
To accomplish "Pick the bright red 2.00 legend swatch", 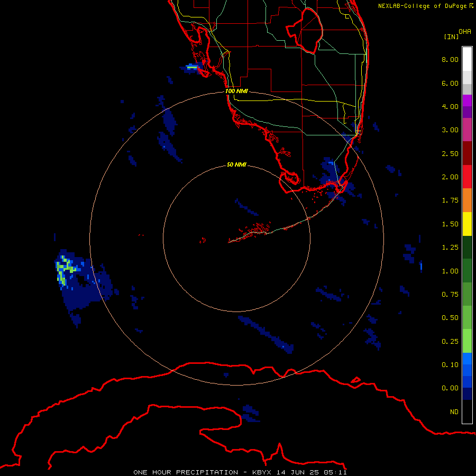I will pos(467,177).
